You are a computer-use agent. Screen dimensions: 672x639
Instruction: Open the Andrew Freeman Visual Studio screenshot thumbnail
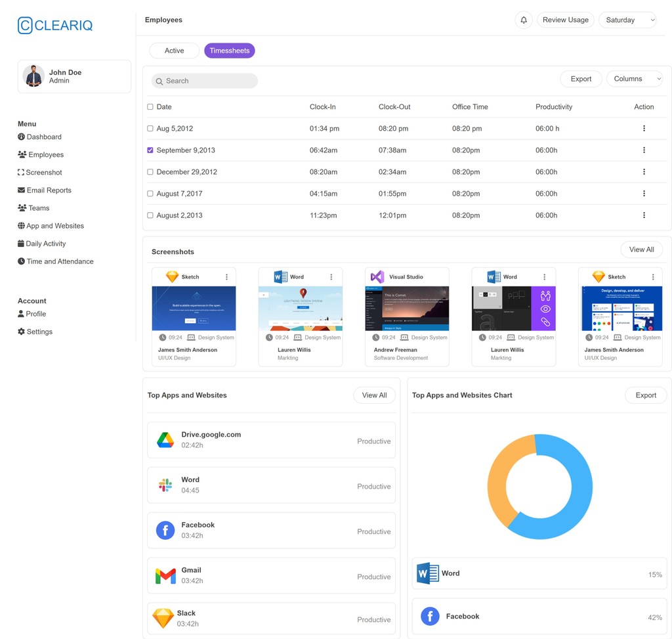click(x=407, y=309)
